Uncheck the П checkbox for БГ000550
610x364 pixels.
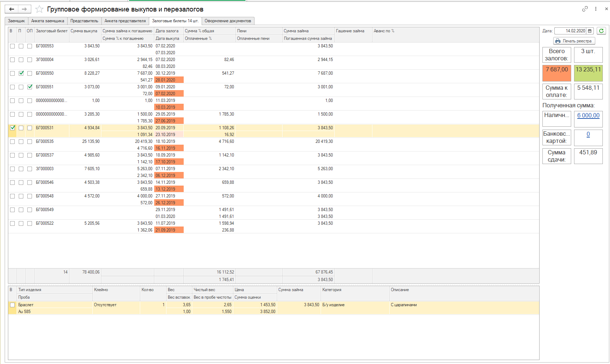pyautogui.click(x=21, y=73)
